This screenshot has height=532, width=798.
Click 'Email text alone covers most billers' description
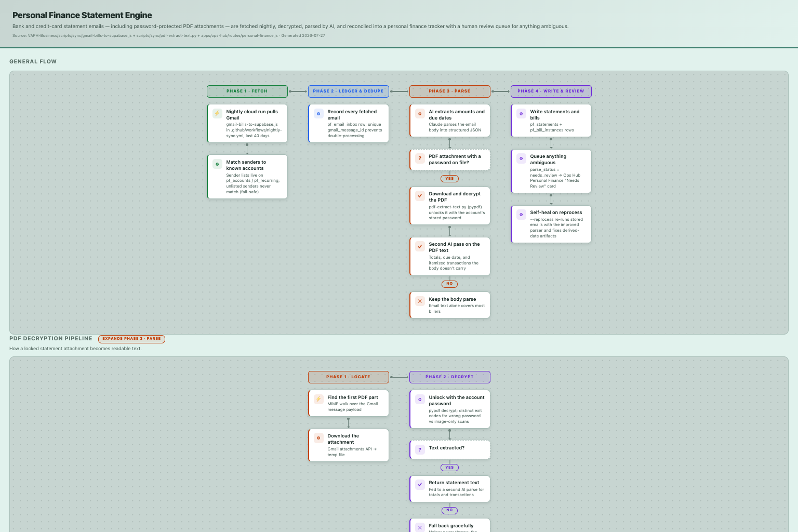(x=457, y=309)
